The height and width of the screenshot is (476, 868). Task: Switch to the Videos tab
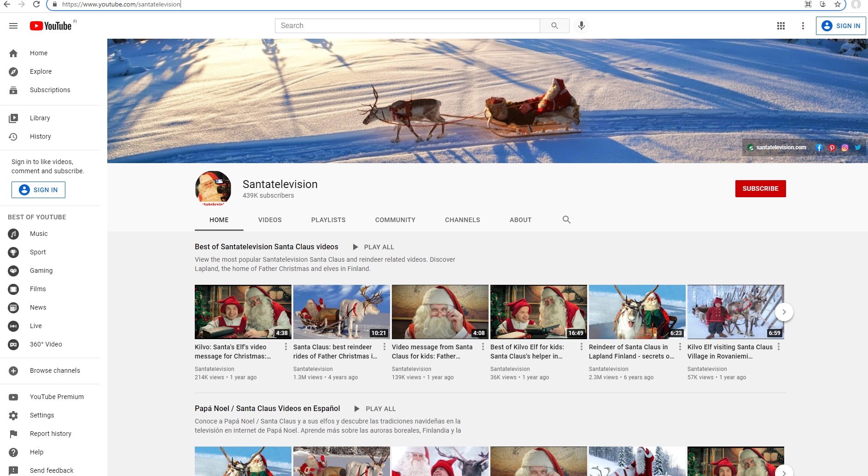(x=270, y=220)
